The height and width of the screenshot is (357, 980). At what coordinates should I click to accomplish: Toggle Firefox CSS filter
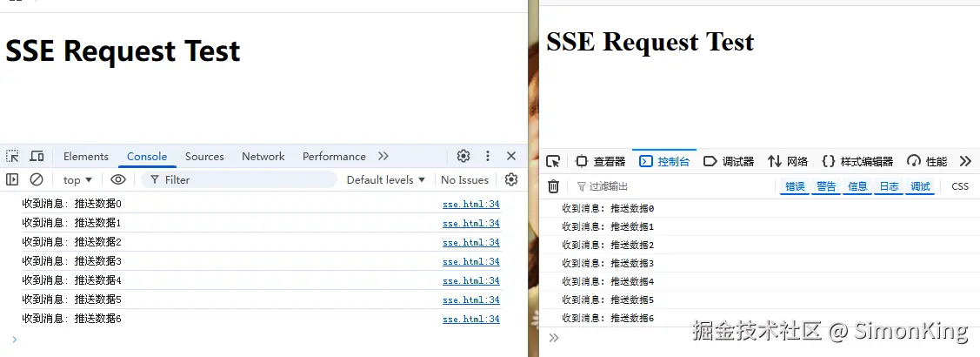tap(960, 186)
